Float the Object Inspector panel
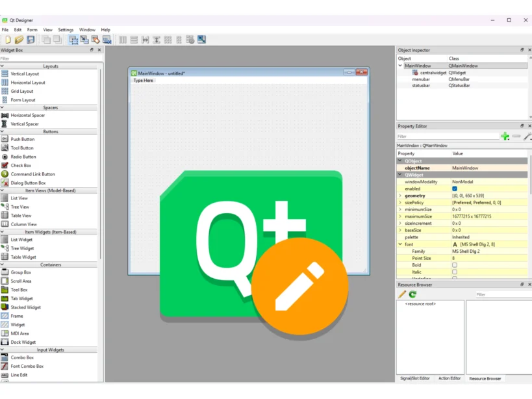 point(522,50)
